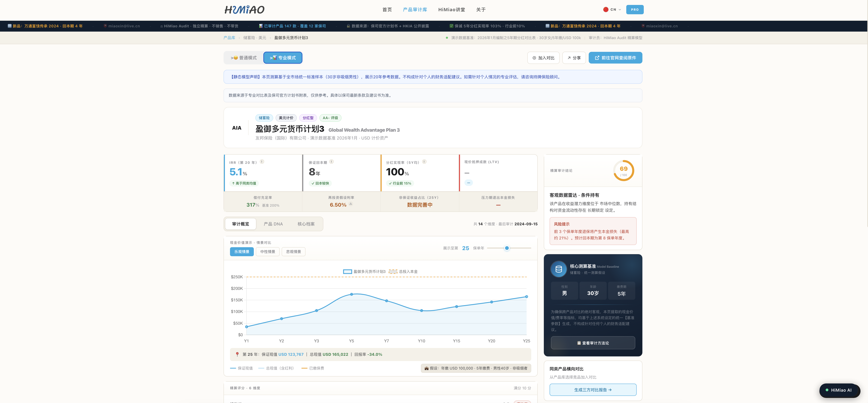Click info icon beside 保证回本期

331,162
